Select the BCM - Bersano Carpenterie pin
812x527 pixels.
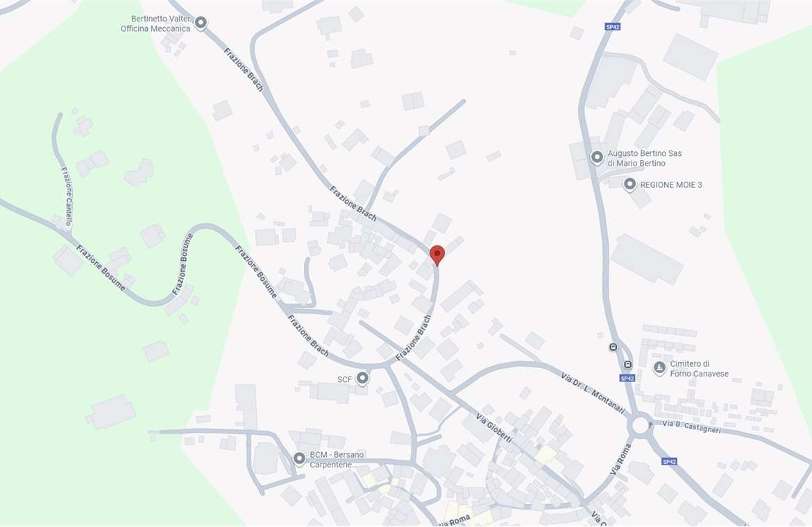(299, 459)
